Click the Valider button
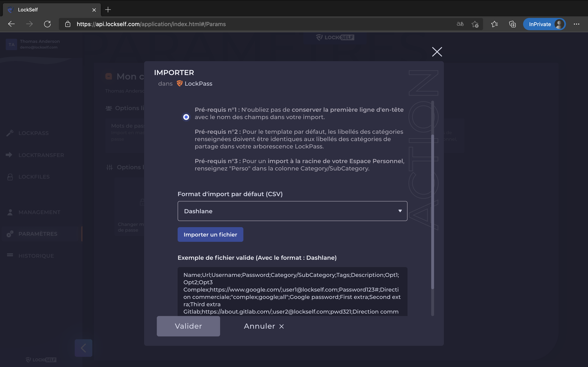The width and height of the screenshot is (588, 367). coord(188,326)
